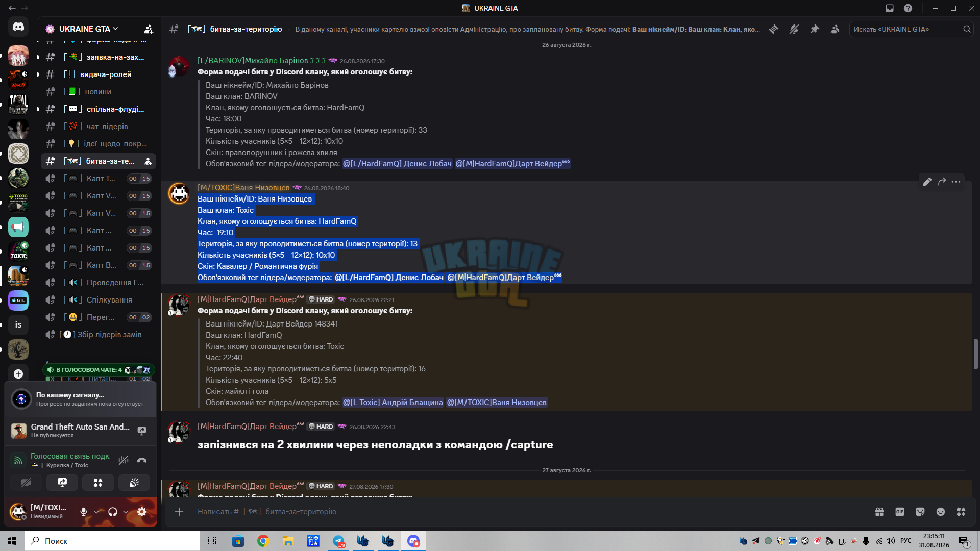Toggle microphone mute in user panel
980x551 pixels.
click(x=84, y=512)
